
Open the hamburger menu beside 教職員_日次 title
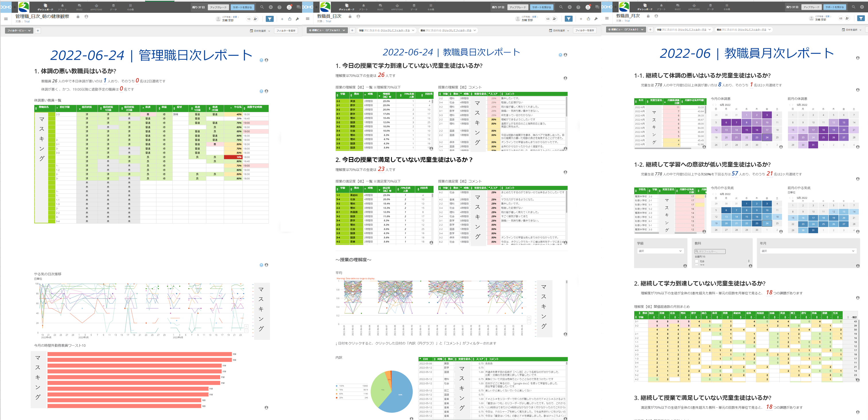tap(307, 19)
